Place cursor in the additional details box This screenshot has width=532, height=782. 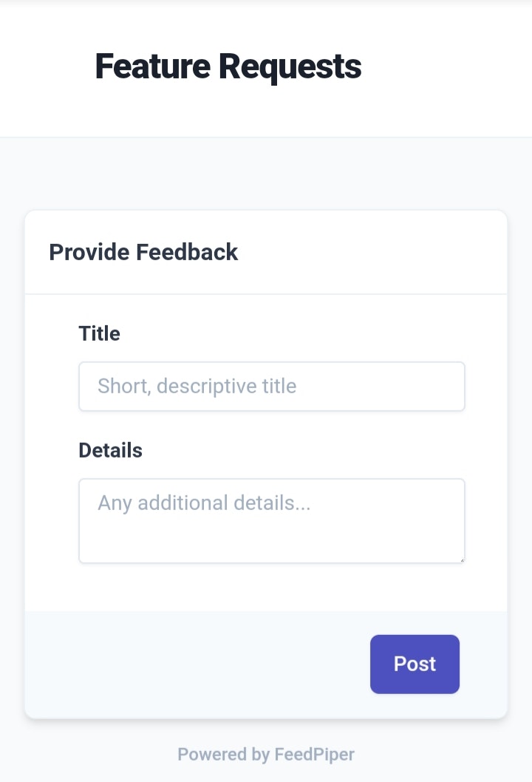click(x=271, y=520)
